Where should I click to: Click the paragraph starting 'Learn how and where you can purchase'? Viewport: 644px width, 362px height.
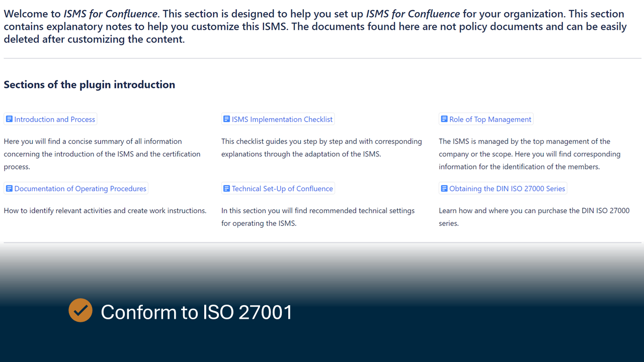[x=534, y=217]
